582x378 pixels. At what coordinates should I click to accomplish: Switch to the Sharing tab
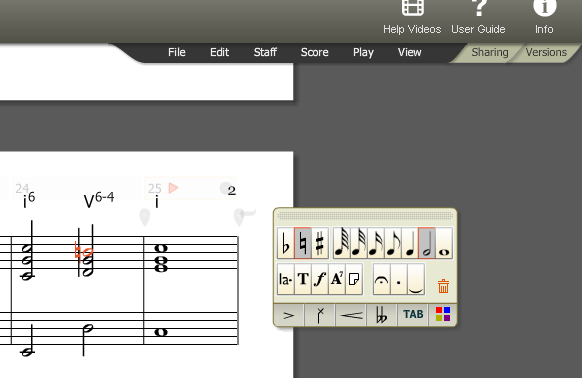[x=490, y=52]
